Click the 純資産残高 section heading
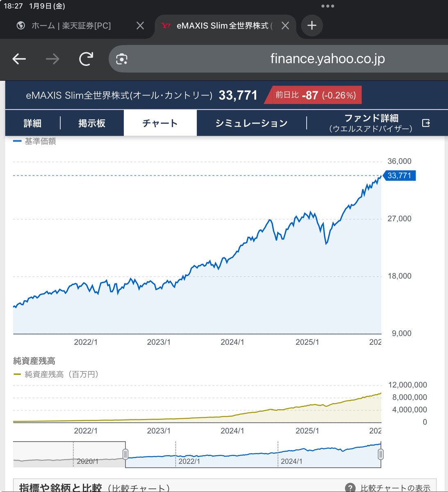 34,361
